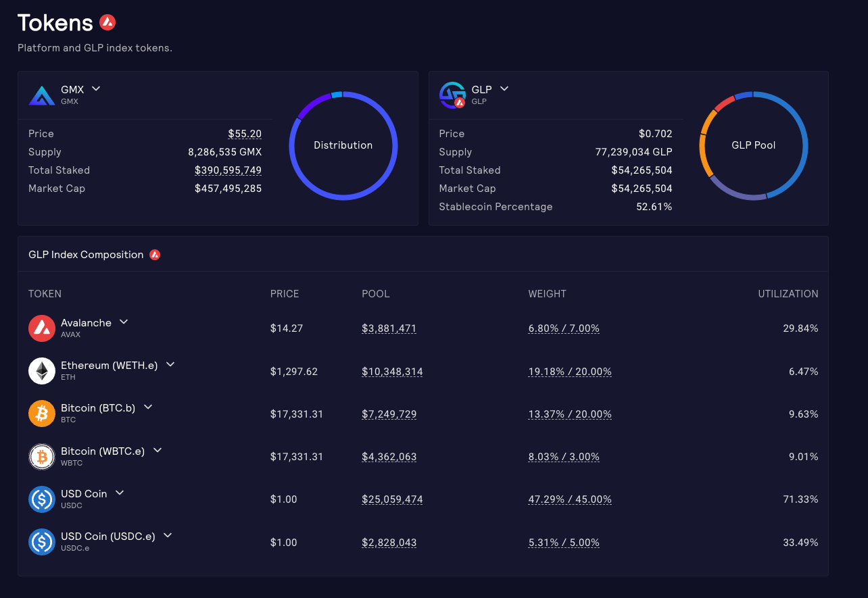
Task: Click BTC.b price $17,331.31
Action: coord(297,414)
